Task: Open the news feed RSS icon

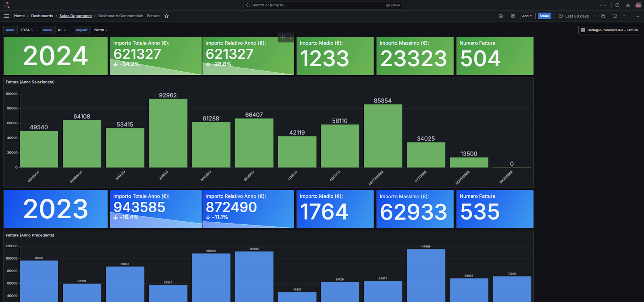Action: [x=628, y=5]
